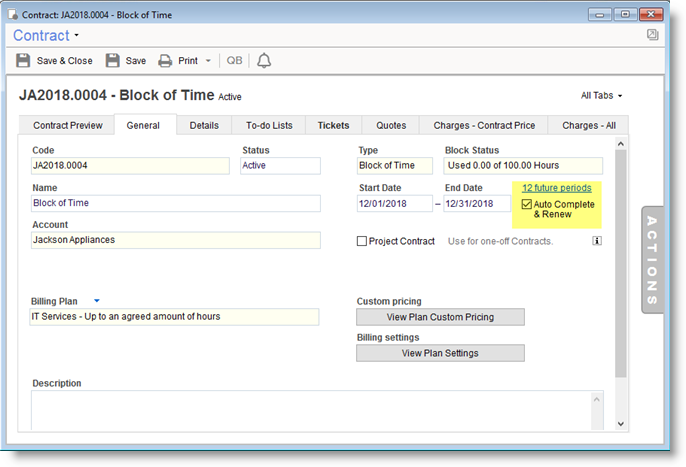Click the info icon beside one-off Contracts text
Image resolution: width=686 pixels, height=467 pixels.
tap(596, 241)
